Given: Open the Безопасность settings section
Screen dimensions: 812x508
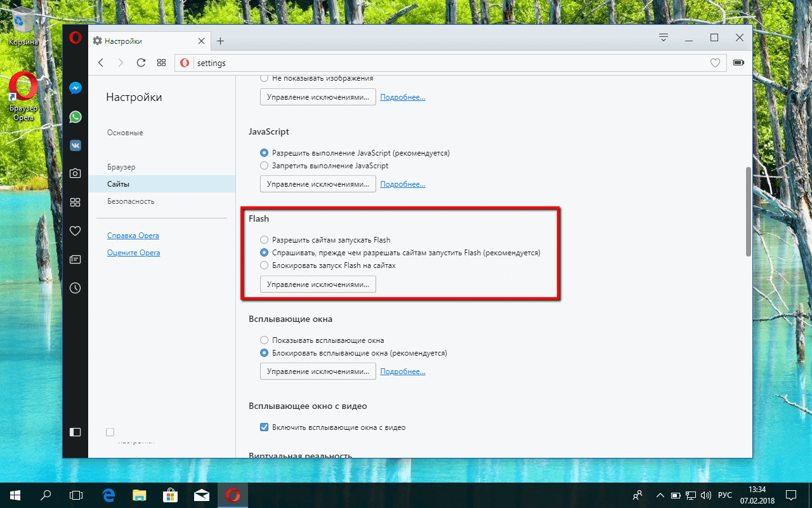Looking at the screenshot, I should (131, 201).
